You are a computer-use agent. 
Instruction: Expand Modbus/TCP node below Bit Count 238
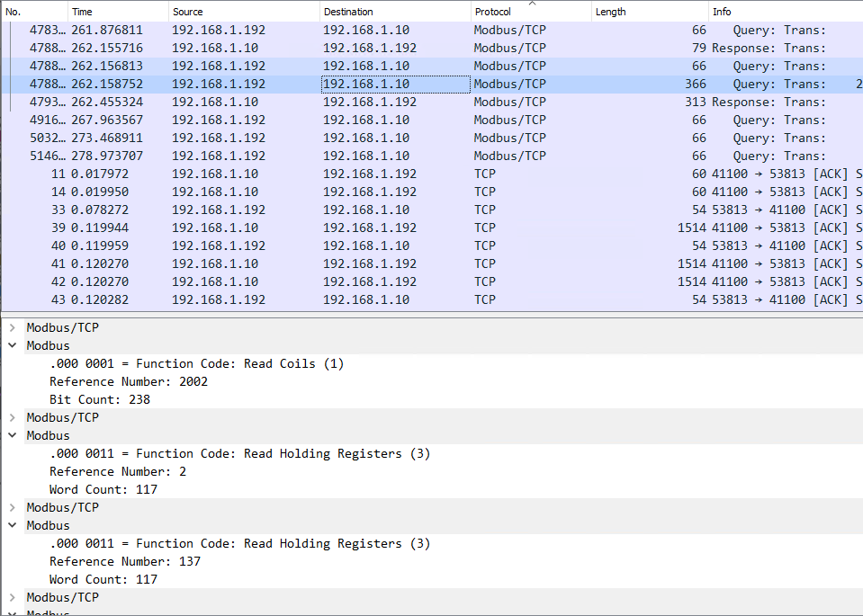pyautogui.click(x=13, y=417)
